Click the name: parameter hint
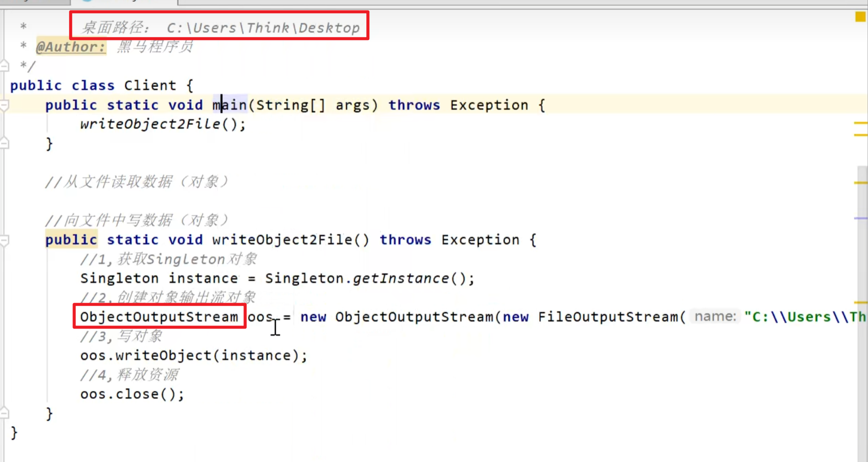 [715, 316]
